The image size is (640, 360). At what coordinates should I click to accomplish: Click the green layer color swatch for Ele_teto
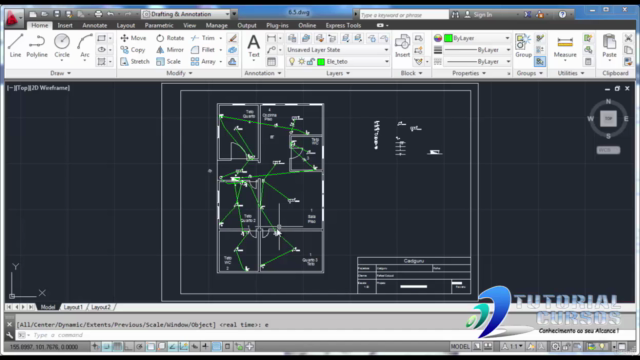(321, 62)
